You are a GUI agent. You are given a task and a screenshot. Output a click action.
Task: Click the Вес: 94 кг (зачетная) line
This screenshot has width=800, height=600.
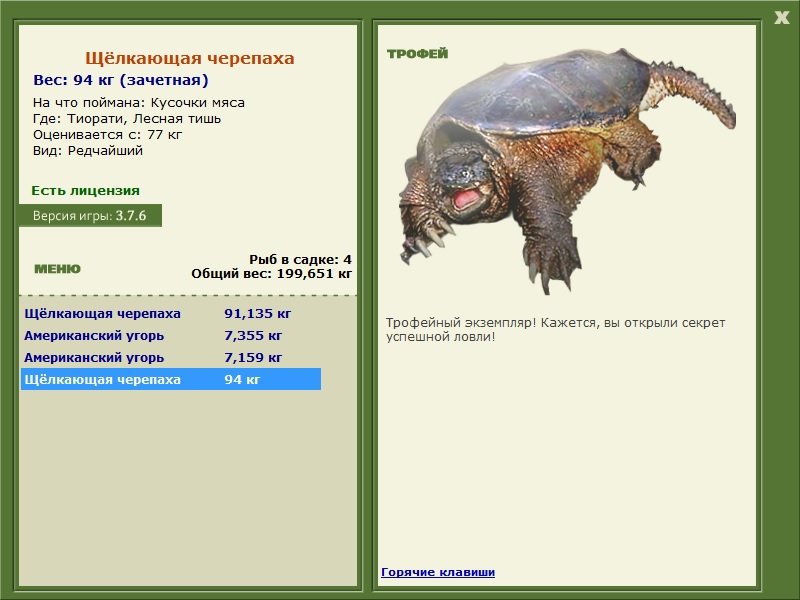(x=121, y=80)
